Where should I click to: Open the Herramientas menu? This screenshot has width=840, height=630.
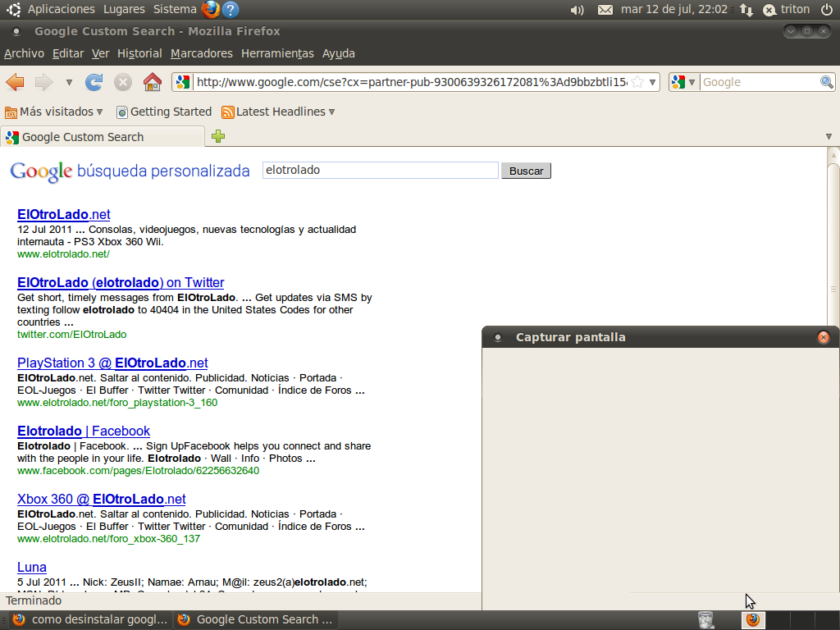point(277,53)
